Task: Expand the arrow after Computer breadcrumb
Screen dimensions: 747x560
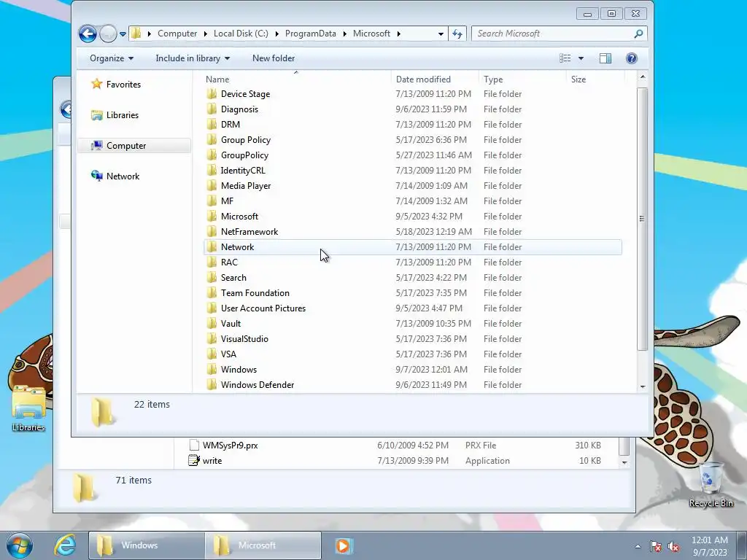Action: tap(205, 34)
